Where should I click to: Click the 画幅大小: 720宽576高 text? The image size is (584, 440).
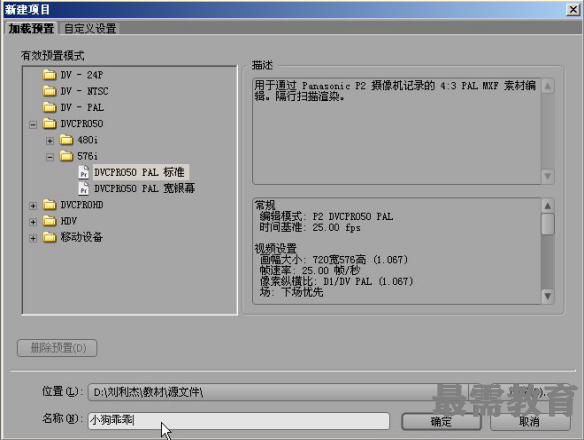[x=313, y=259]
